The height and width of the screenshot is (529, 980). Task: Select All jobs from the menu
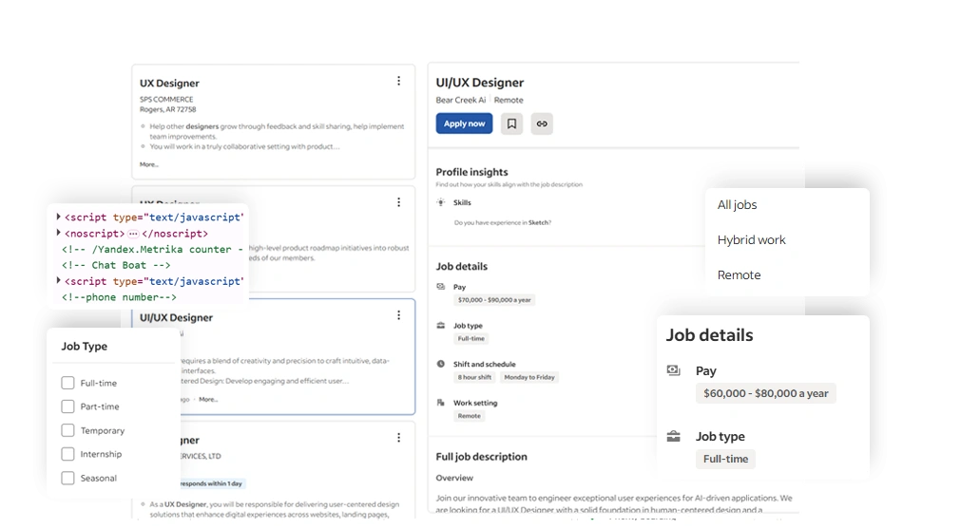737,205
